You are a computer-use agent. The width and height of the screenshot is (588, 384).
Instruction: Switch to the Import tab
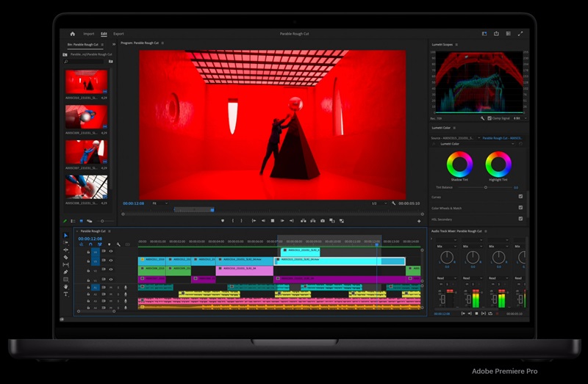(x=89, y=34)
